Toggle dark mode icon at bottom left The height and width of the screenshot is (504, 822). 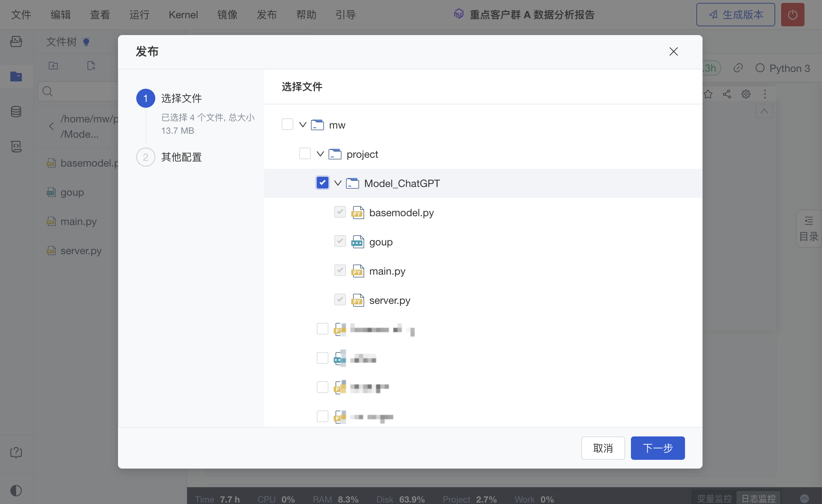point(16,490)
